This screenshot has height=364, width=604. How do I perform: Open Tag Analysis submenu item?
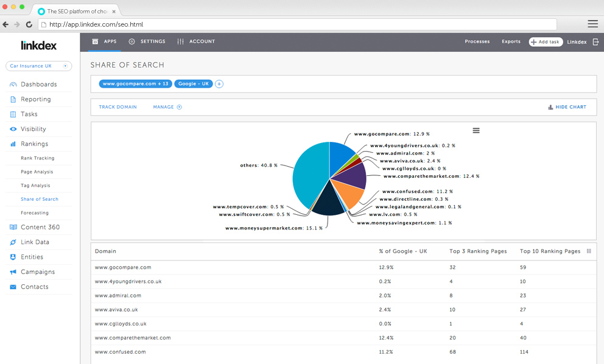point(35,186)
